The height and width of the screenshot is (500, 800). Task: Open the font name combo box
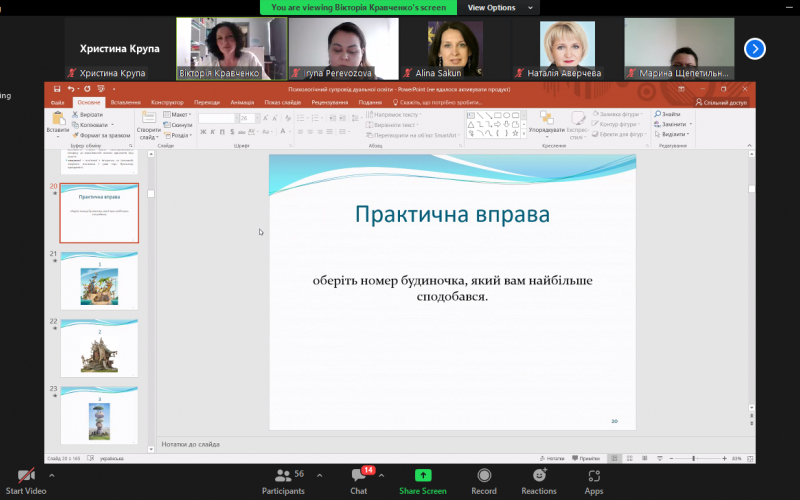coord(218,118)
